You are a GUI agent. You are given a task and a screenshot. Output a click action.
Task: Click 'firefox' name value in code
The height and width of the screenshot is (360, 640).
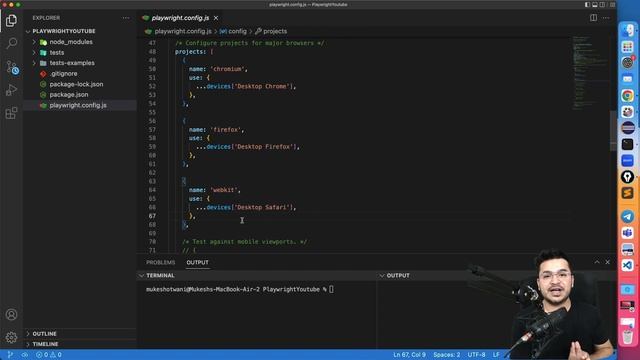tap(226, 130)
